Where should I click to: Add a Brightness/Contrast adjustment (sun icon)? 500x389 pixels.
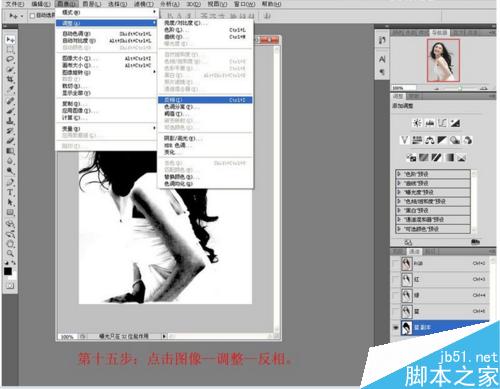(417, 123)
